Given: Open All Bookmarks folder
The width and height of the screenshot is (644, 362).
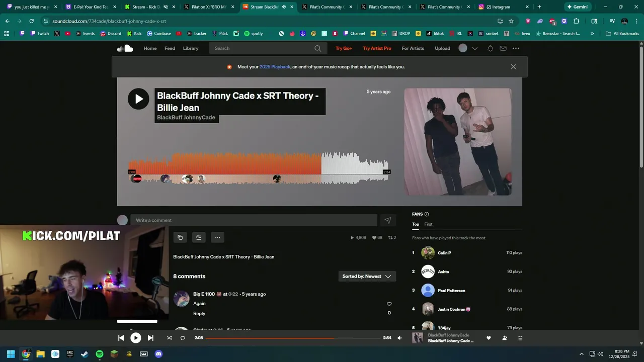Looking at the screenshot, I should [622, 34].
